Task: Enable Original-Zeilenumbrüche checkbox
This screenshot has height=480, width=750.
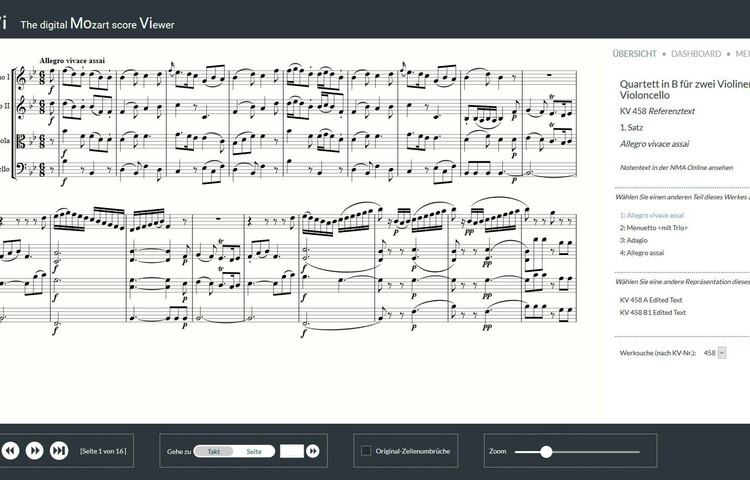Action: point(367,451)
